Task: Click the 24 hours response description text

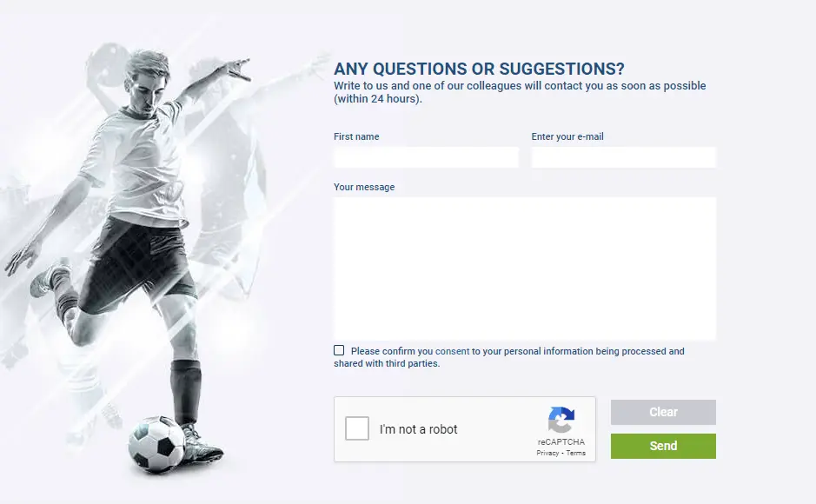Action: click(x=519, y=91)
